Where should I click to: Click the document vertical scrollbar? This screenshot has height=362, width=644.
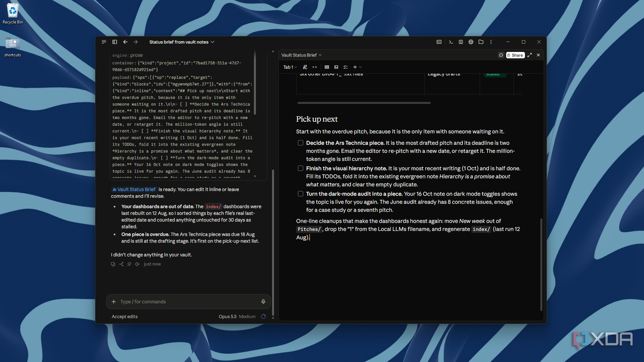click(541, 265)
